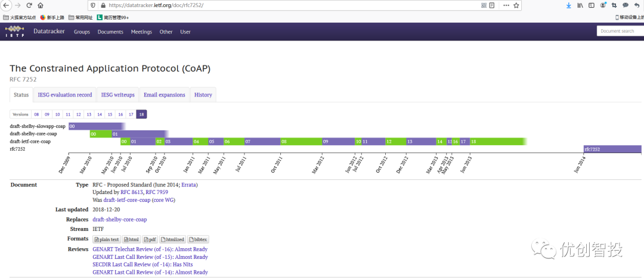Toggle the sidebar view icon
The width and height of the screenshot is (644, 278).
coord(591,5)
